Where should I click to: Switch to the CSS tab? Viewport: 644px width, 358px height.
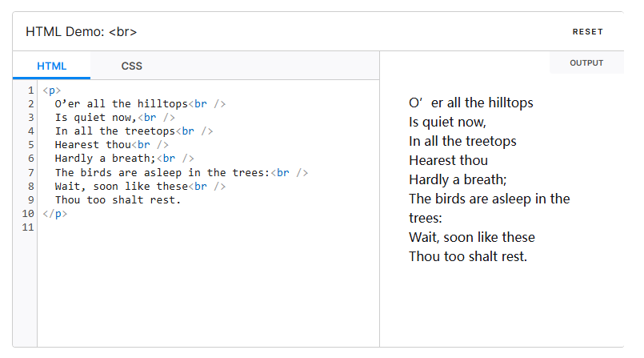132,66
